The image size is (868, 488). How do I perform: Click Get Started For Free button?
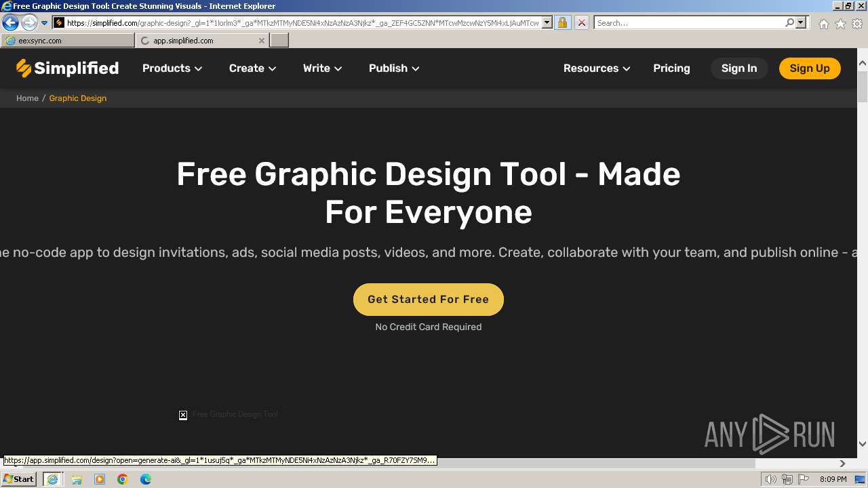click(429, 300)
